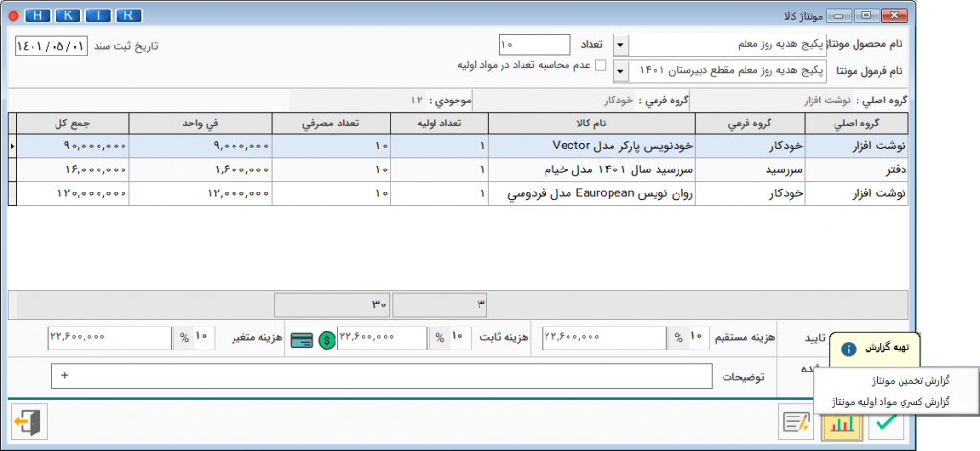The image size is (980, 451).
Task: Click the ۱۲۰,۰۰۰,۰۰۰ total cell
Action: tap(73, 193)
